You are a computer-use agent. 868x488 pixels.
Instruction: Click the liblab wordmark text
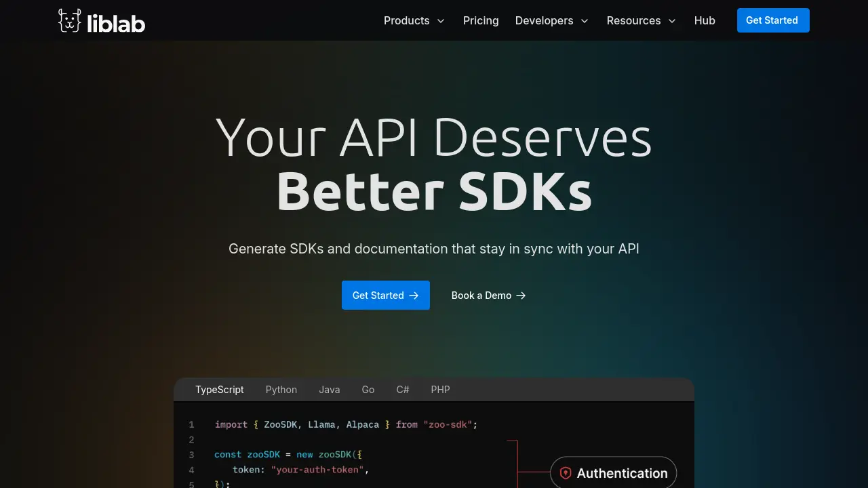pos(116,23)
